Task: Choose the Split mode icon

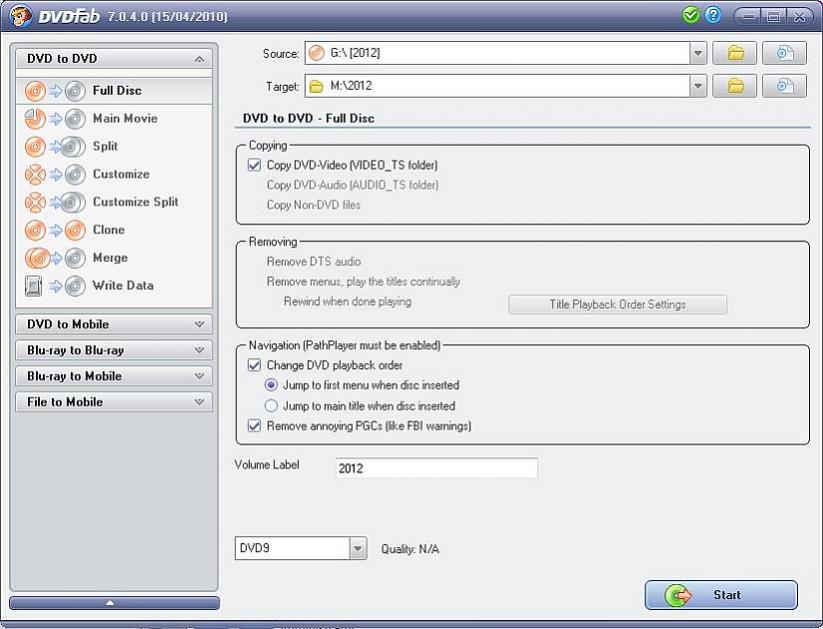Action: [x=54, y=147]
